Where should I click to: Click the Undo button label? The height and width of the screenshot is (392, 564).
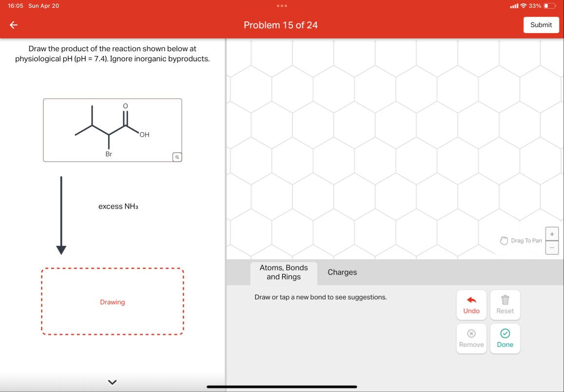pyautogui.click(x=471, y=311)
